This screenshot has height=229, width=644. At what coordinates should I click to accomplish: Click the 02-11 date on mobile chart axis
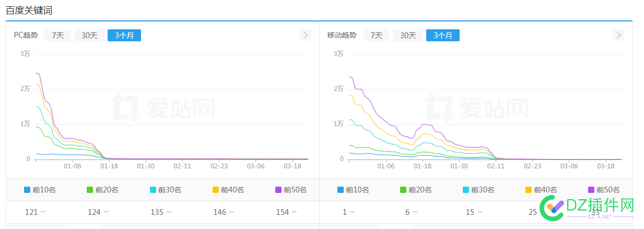click(x=496, y=166)
